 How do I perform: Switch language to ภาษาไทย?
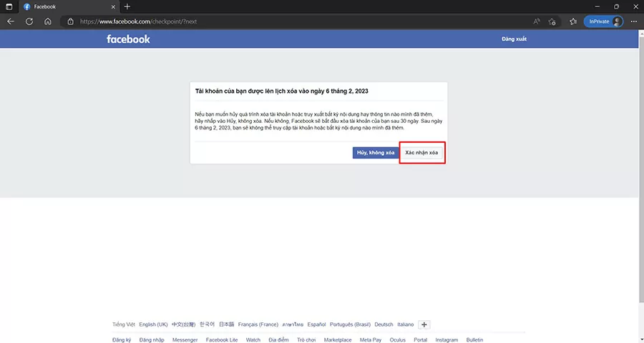coord(293,324)
